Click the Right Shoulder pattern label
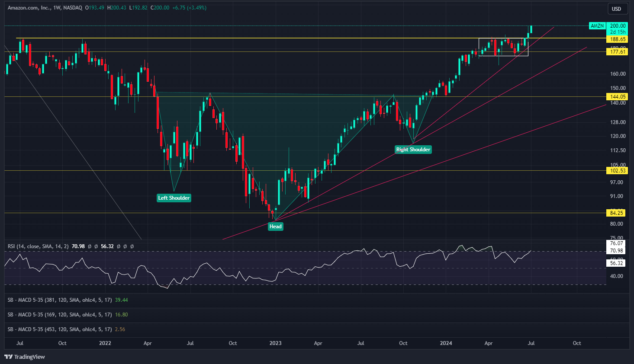 (x=413, y=150)
